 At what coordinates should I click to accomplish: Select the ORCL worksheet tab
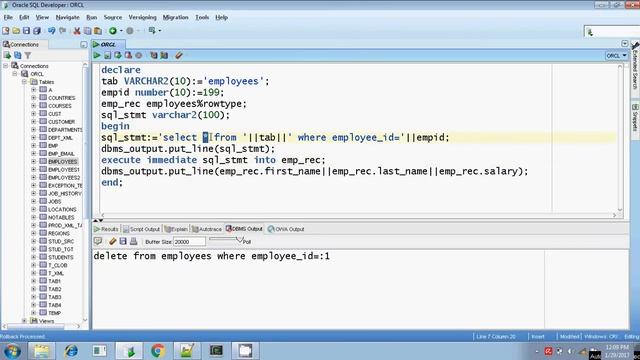[108, 44]
